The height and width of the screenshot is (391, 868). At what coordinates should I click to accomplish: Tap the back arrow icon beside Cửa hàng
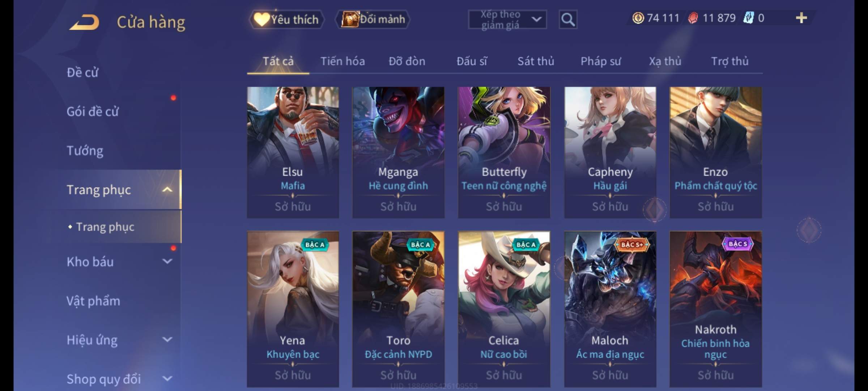tap(84, 22)
